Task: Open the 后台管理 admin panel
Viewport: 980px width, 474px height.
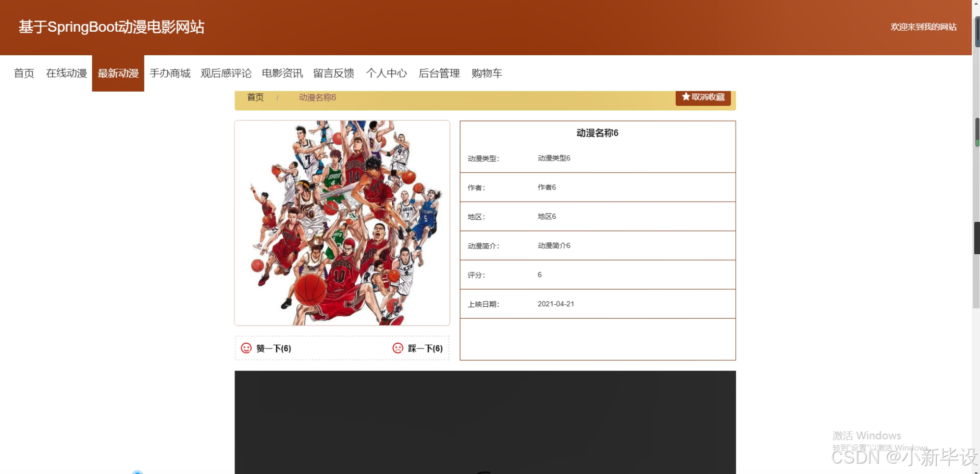Action: (439, 73)
